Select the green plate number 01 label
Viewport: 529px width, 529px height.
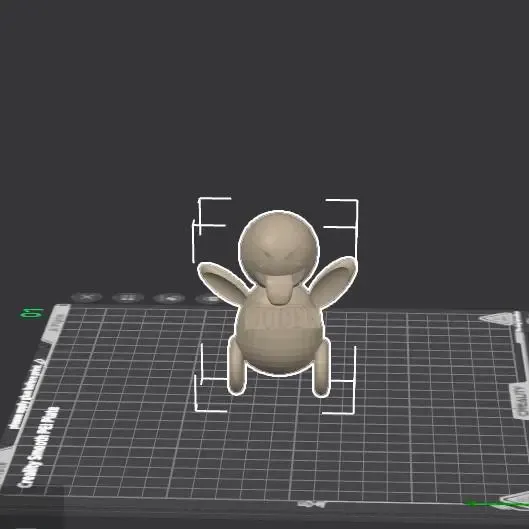[32, 313]
